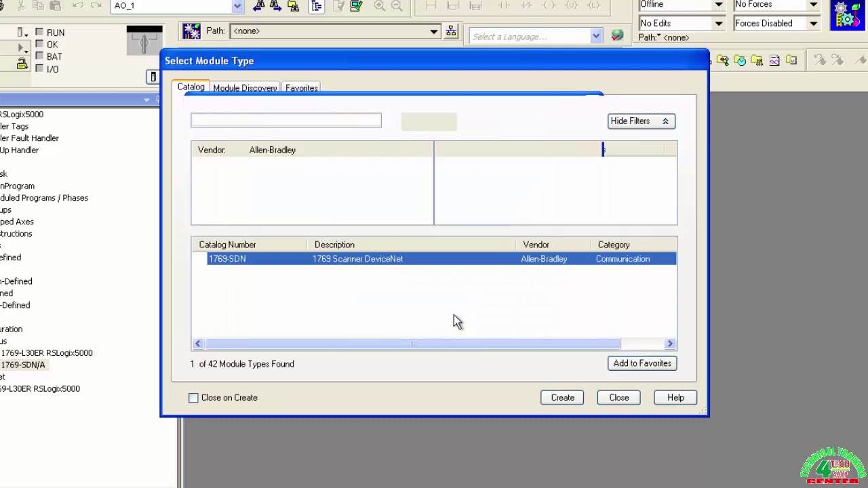The image size is (868, 488).
Task: Sort by Description column header
Action: tap(412, 245)
